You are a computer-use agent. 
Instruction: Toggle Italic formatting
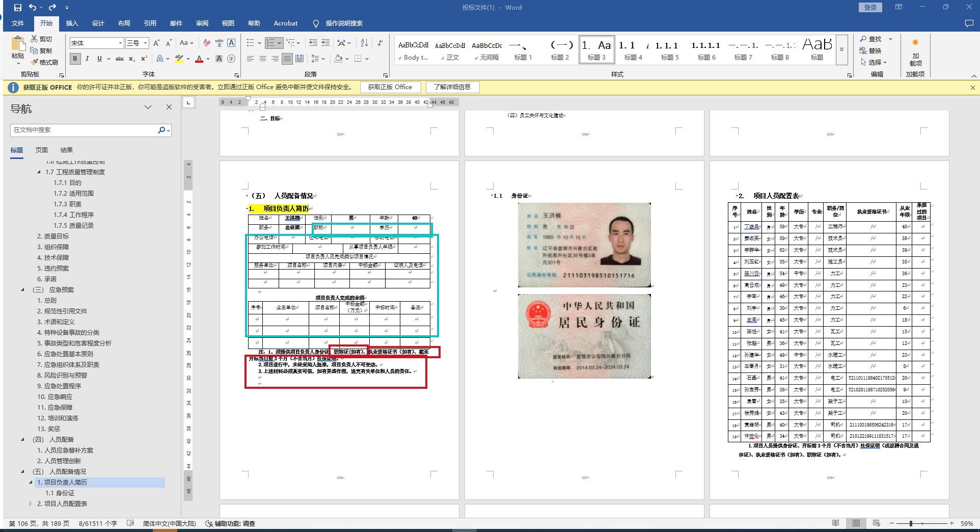click(x=87, y=59)
